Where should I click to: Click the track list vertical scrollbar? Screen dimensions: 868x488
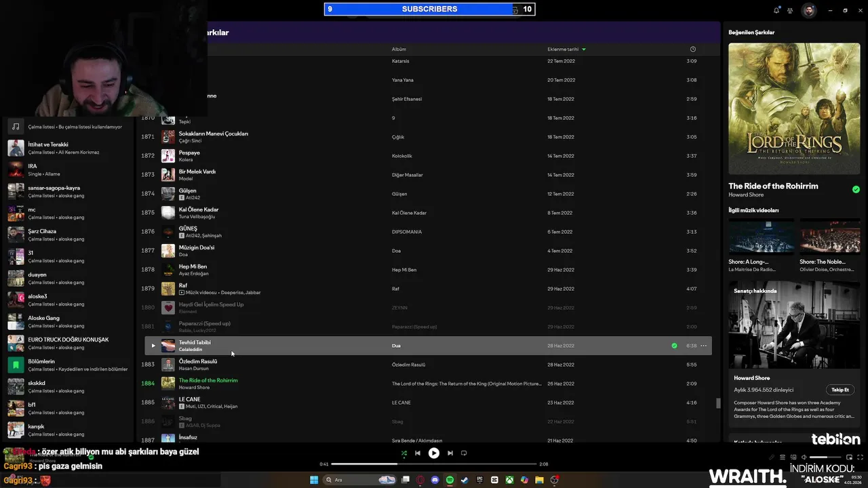(719, 403)
